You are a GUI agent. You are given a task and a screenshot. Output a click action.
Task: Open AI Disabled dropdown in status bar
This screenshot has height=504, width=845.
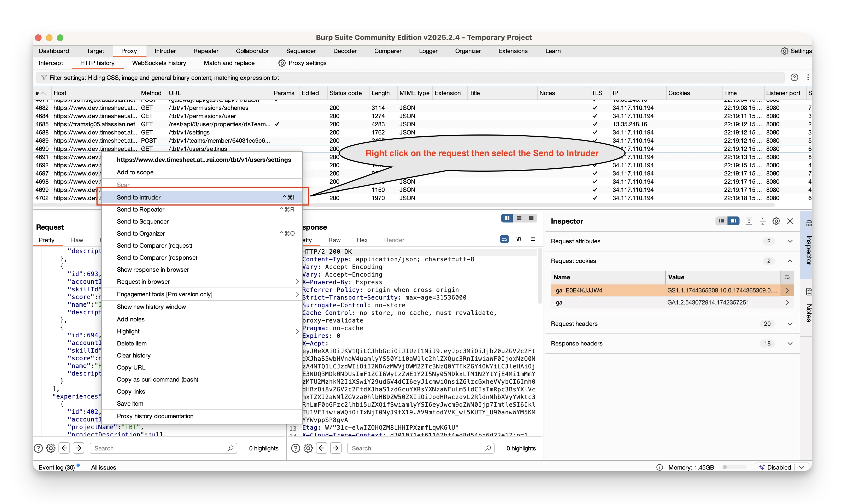802,467
